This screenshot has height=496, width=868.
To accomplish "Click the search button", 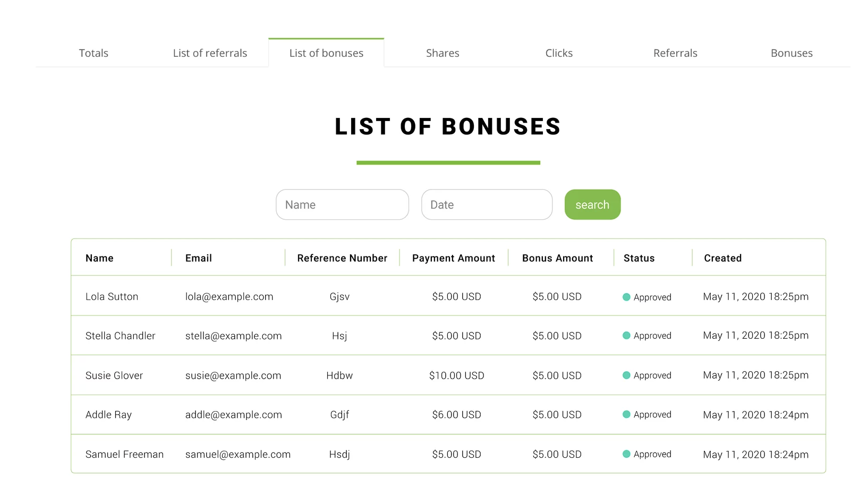I will click(592, 204).
